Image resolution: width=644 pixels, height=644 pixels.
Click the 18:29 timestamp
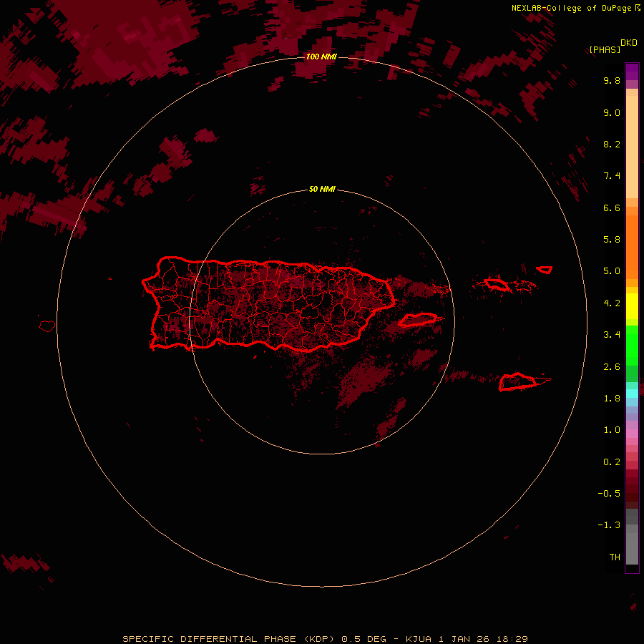pos(512,639)
